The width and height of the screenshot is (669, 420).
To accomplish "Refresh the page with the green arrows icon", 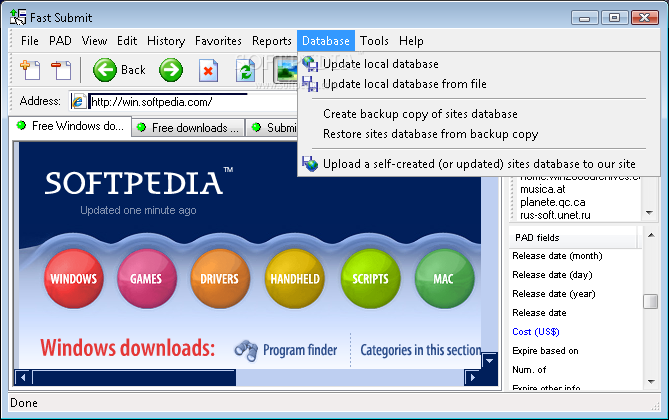I will tap(245, 70).
